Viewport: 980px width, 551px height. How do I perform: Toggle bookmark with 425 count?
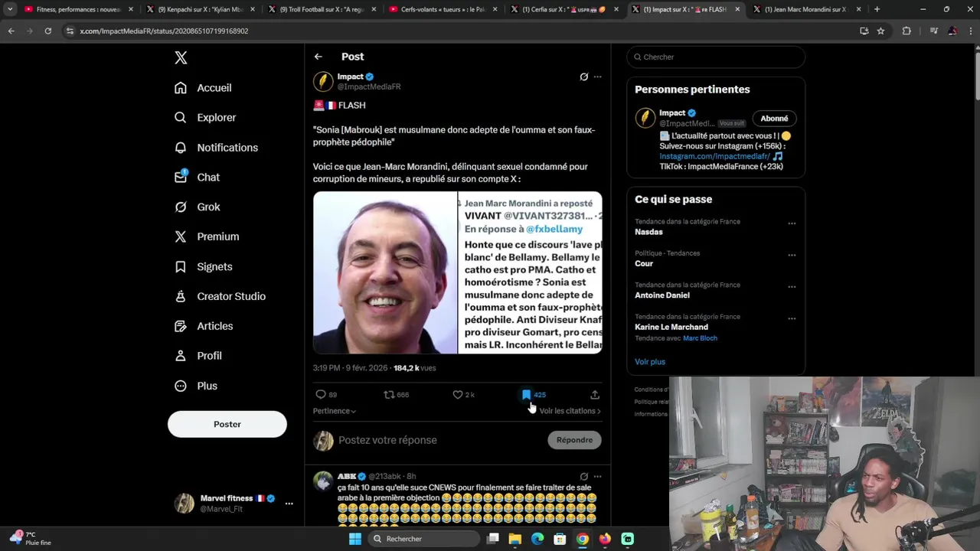tap(526, 395)
